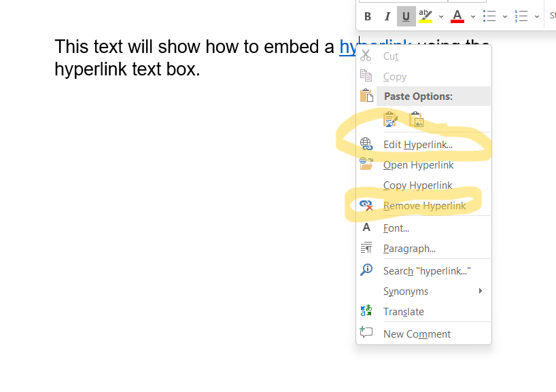The image size is (556, 392).
Task: Choose Open Hyperlink in context menu
Action: (x=418, y=165)
